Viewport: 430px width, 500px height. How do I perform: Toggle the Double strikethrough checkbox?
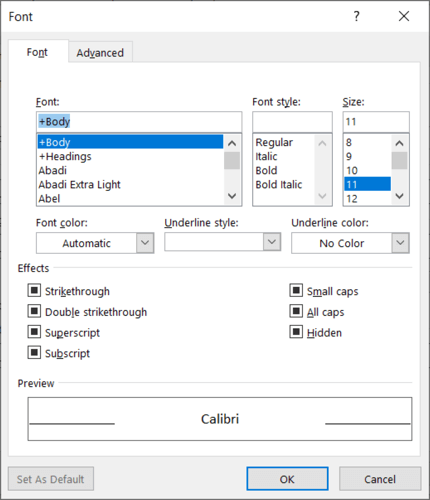click(34, 311)
